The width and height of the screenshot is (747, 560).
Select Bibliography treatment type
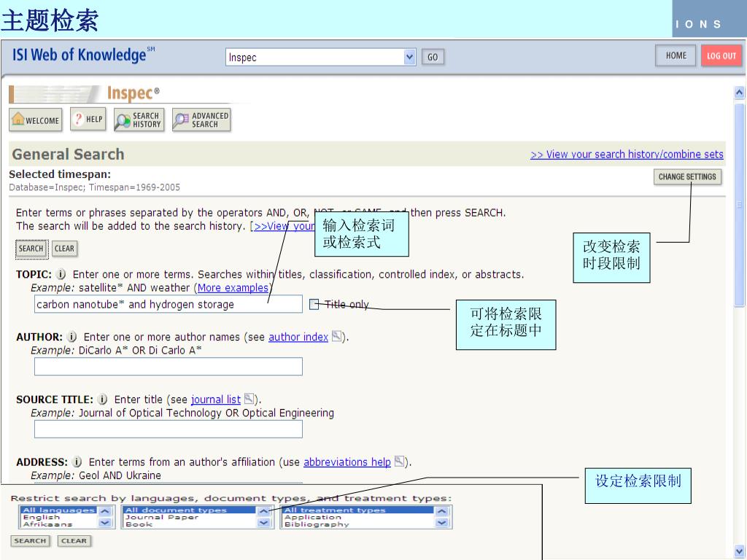(x=317, y=524)
